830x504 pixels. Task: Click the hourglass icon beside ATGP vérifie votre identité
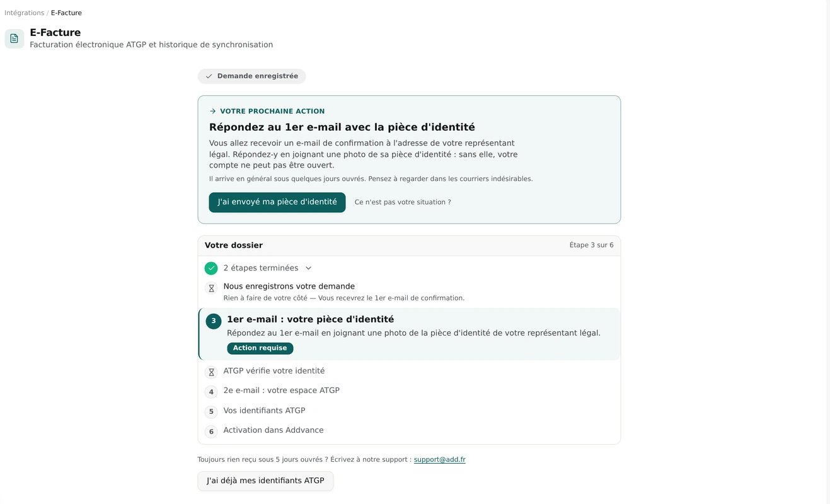[211, 372]
